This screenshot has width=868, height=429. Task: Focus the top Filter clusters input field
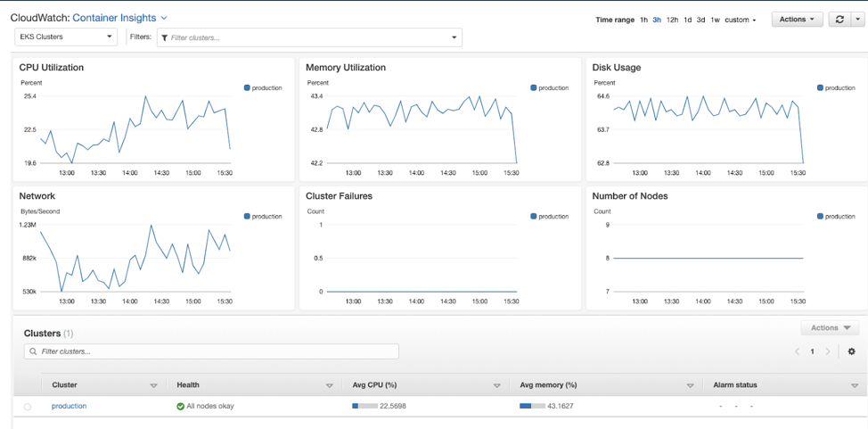pos(309,37)
